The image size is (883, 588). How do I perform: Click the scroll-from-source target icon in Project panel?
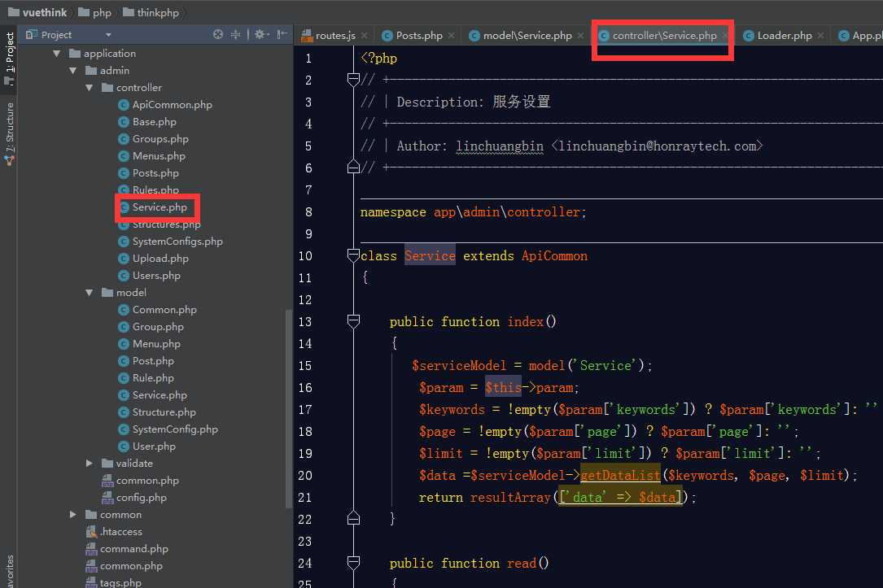(218, 34)
